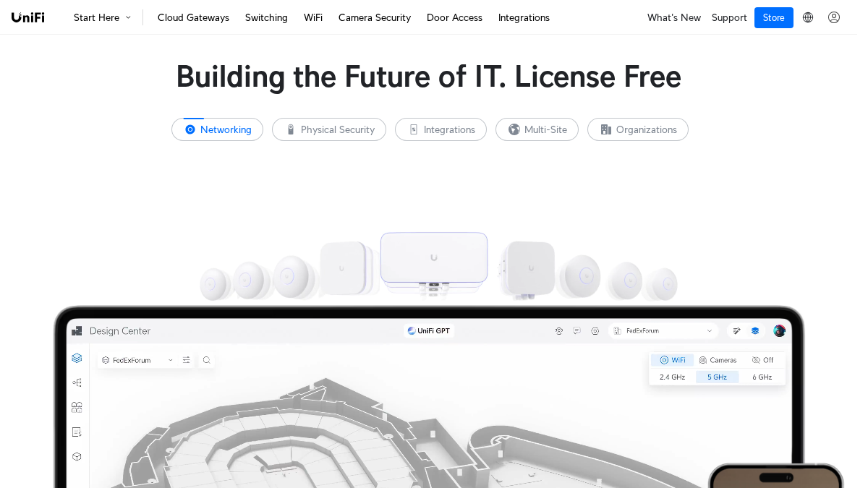
Task: Click the main headline text
Action: 428,77
